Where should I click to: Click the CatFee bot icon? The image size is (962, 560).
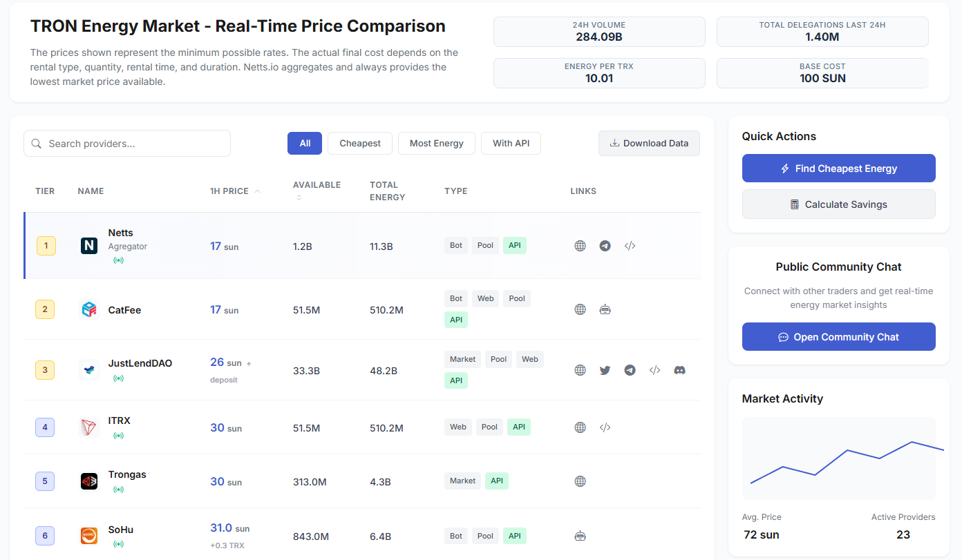coord(605,309)
